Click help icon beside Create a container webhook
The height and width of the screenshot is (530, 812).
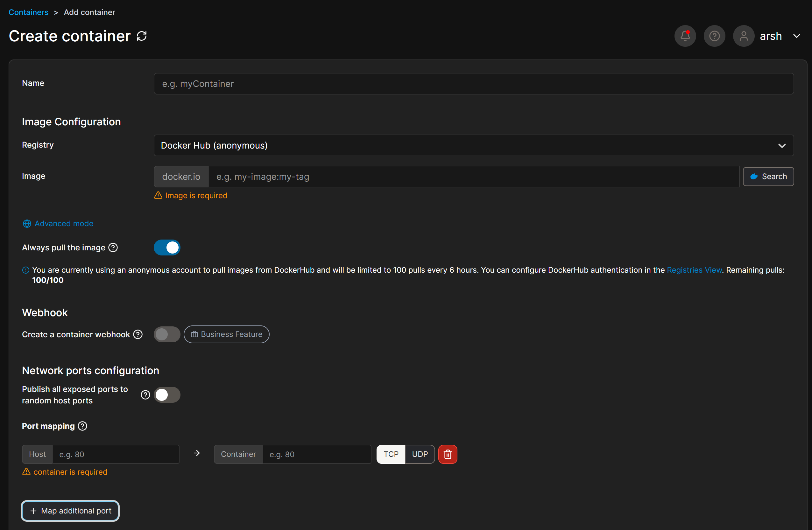(x=138, y=334)
